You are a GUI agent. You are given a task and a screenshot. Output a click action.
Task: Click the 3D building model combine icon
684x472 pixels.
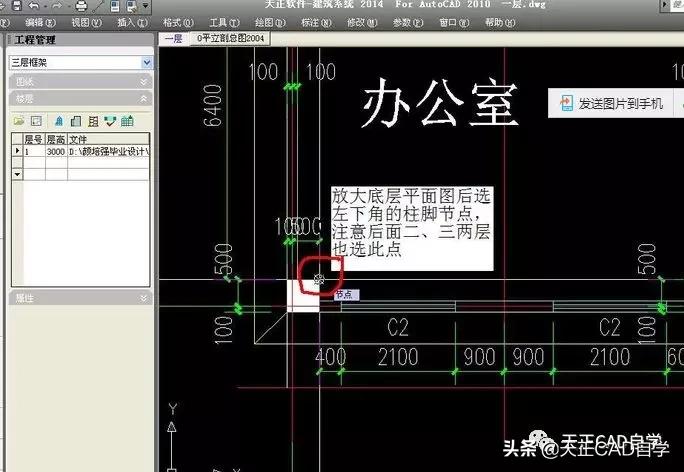[59, 121]
